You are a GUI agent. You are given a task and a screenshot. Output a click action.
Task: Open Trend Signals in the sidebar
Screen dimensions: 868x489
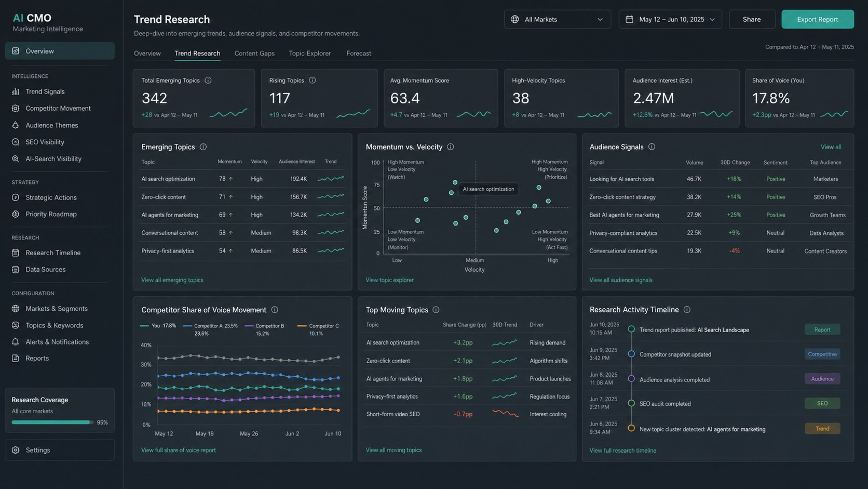(60, 91)
